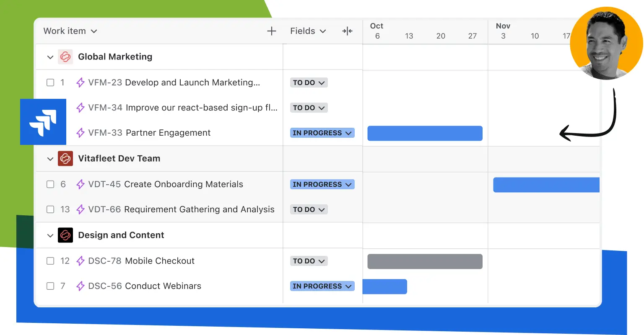The width and height of the screenshot is (644, 335).
Task: Click the epic lightning icon for VFM-23
Action: tap(80, 82)
